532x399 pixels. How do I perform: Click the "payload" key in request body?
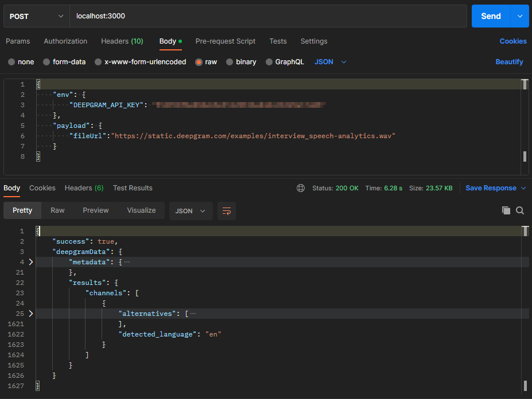pos(72,126)
